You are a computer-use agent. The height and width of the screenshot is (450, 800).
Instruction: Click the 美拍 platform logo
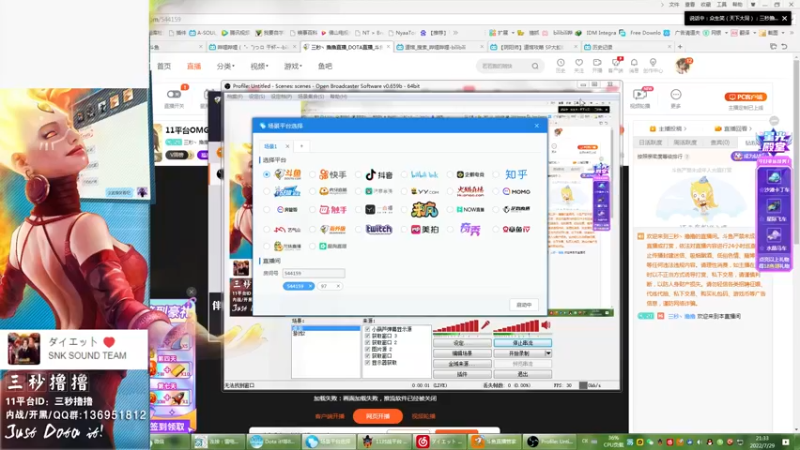pyautogui.click(x=425, y=230)
